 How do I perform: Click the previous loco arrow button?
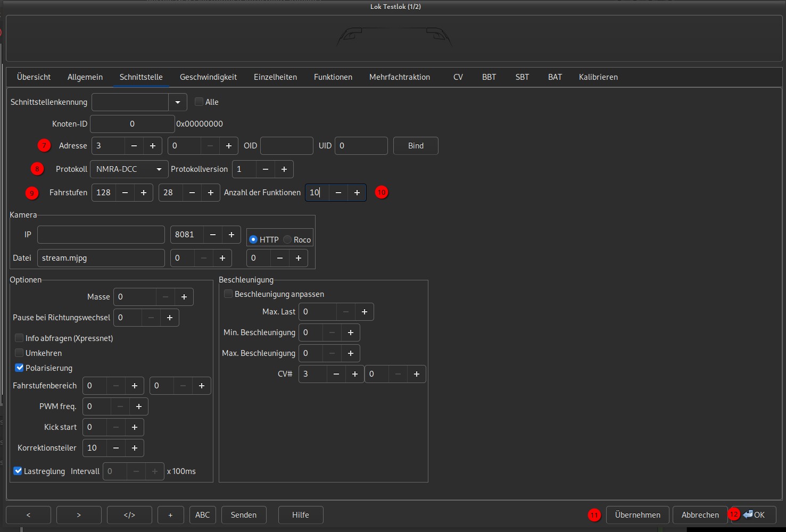click(28, 515)
